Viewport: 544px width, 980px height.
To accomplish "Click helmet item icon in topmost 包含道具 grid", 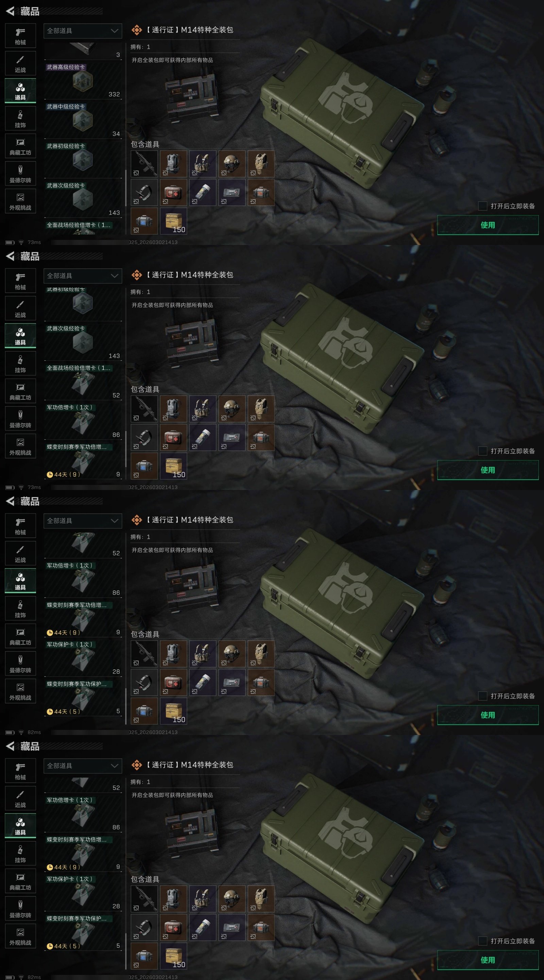I will pyautogui.click(x=232, y=164).
